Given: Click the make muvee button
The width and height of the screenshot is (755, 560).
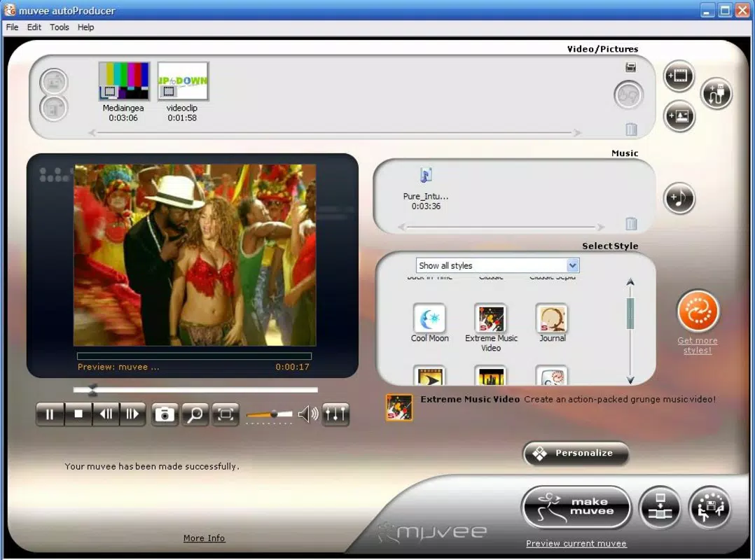Looking at the screenshot, I should click(x=576, y=507).
